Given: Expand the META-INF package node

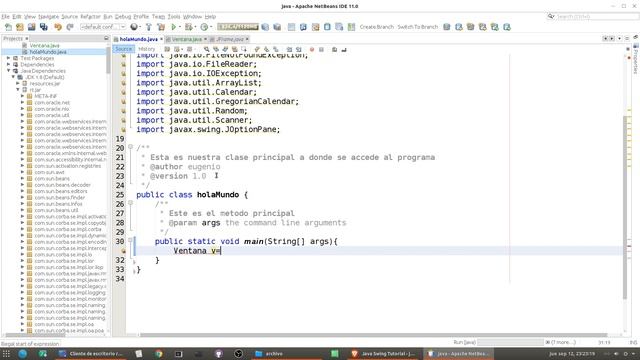Looking at the screenshot, I should (22, 96).
